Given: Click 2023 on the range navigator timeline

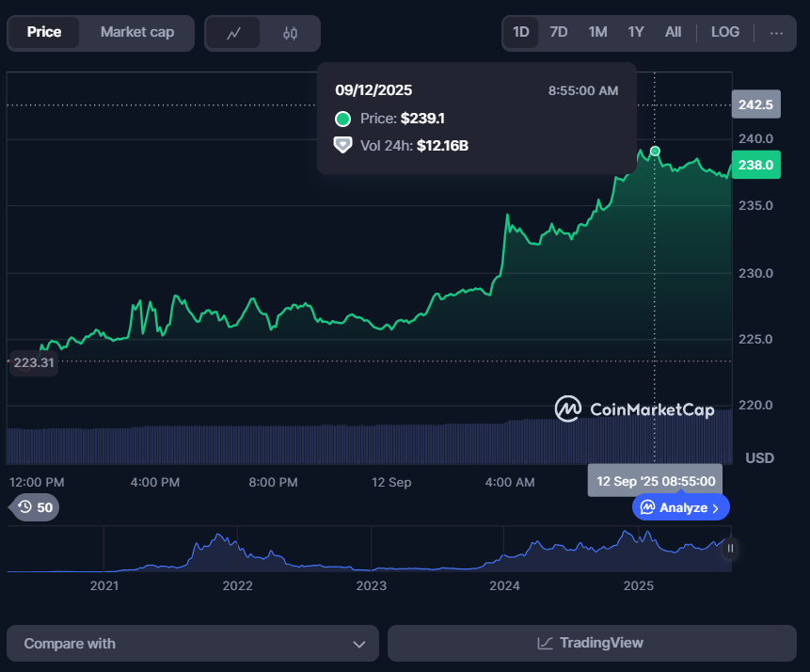Looking at the screenshot, I should point(371,585).
